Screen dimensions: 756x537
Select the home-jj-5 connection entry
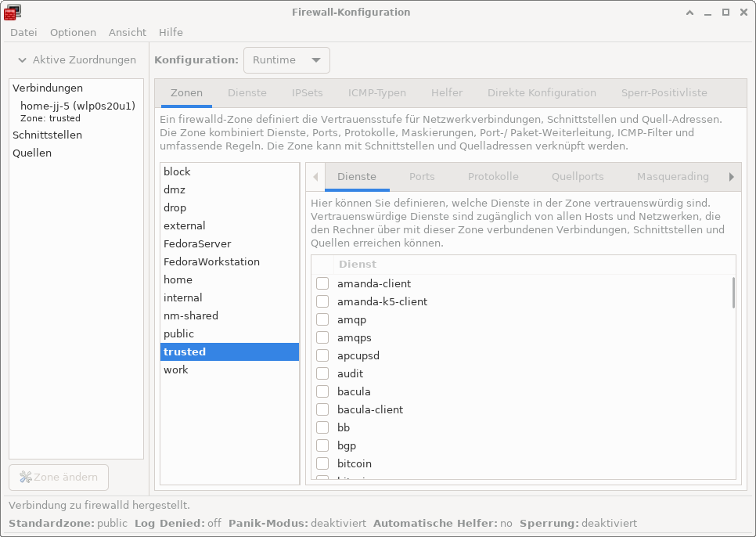pos(77,106)
